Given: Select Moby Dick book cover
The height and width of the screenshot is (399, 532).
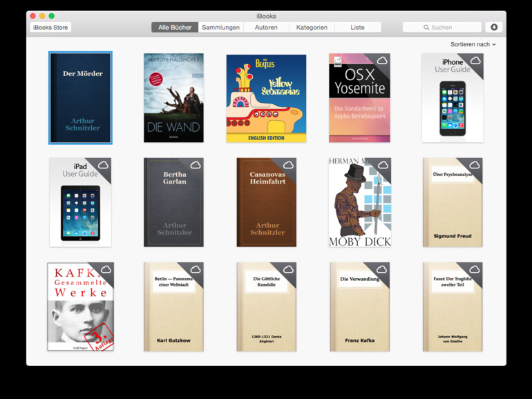Looking at the screenshot, I should (x=360, y=202).
